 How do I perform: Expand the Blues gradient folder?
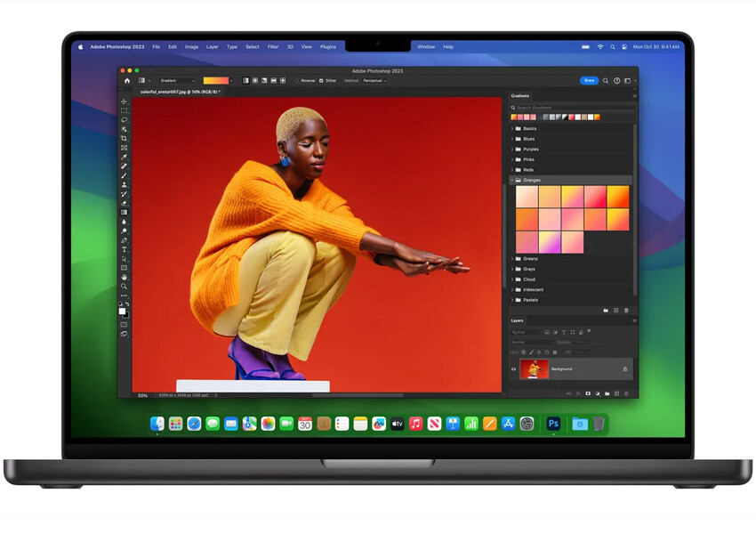point(512,139)
